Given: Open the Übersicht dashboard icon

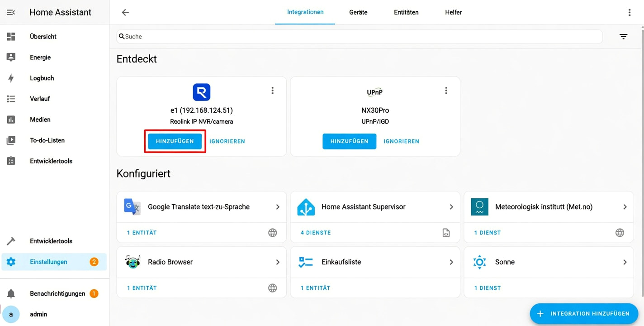Looking at the screenshot, I should coord(11,37).
